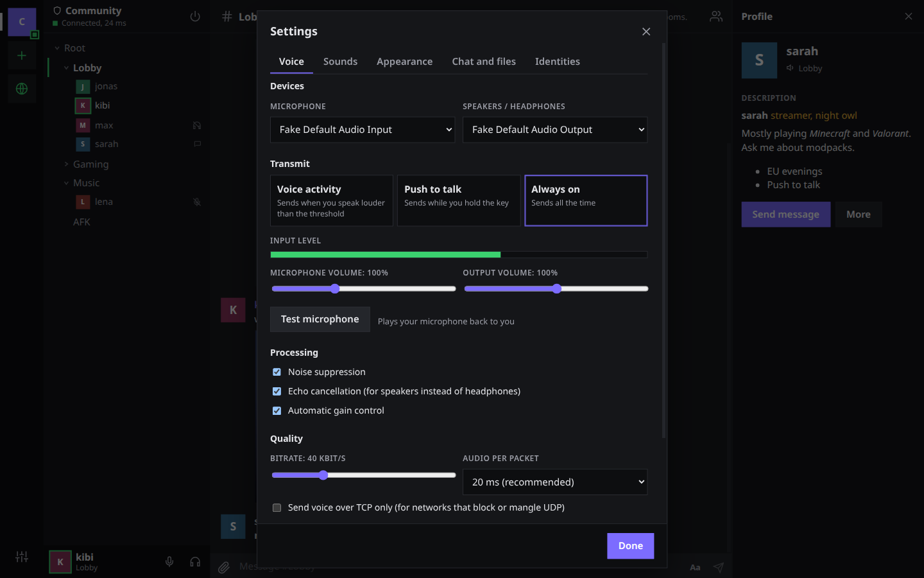
Task: Open the Speakers / Headphones dropdown
Action: point(555,130)
